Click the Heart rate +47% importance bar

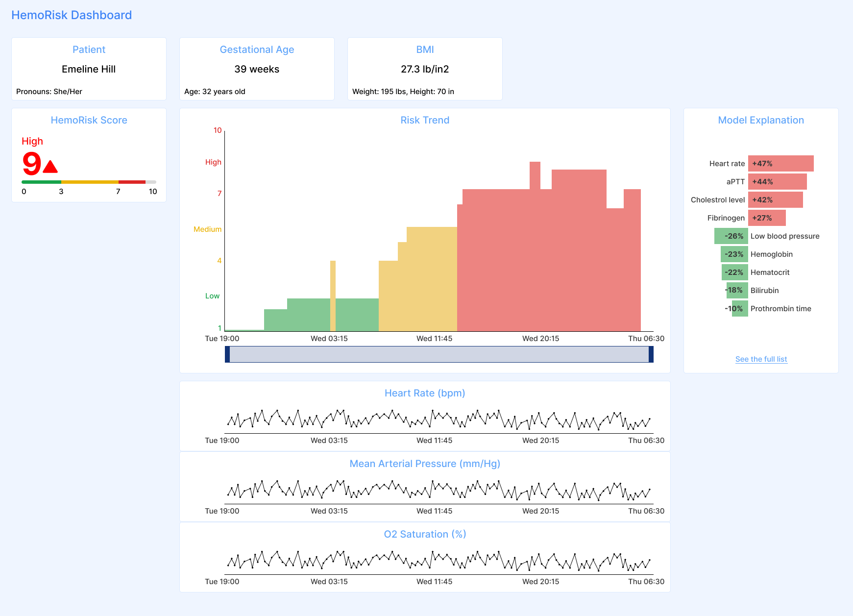pyautogui.click(x=780, y=163)
